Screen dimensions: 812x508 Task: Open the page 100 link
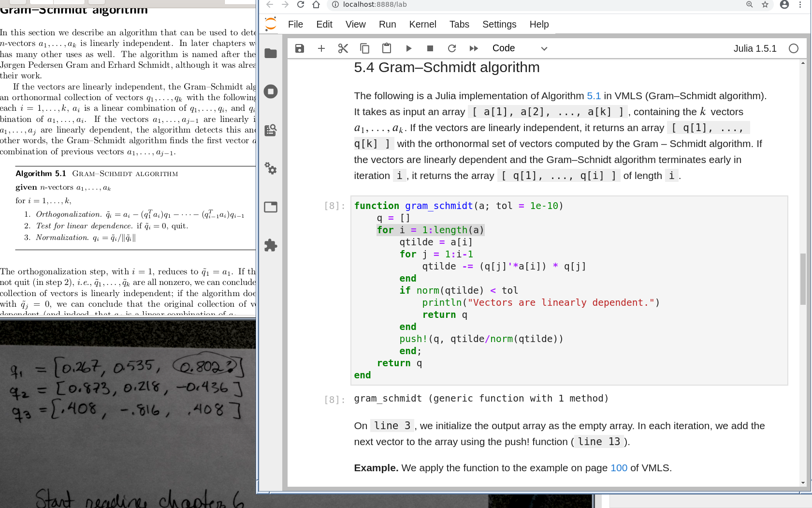point(619,468)
